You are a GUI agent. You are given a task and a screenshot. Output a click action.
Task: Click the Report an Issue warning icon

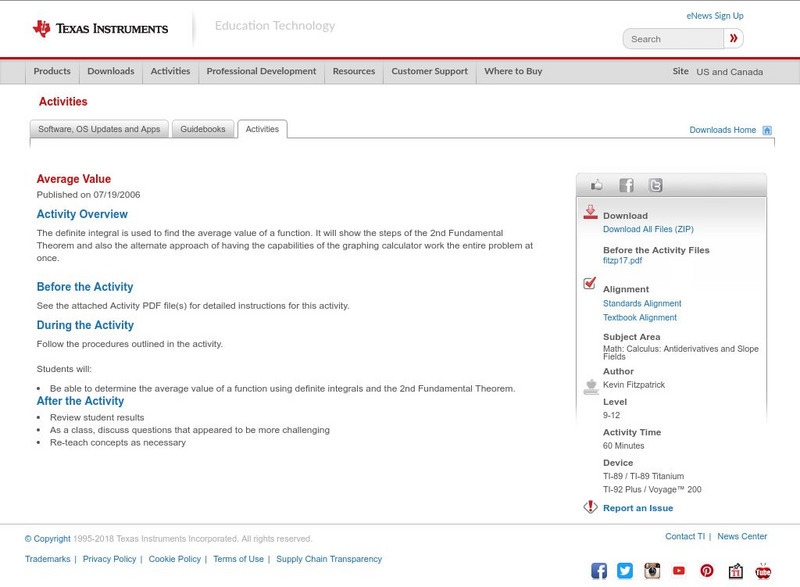click(590, 507)
